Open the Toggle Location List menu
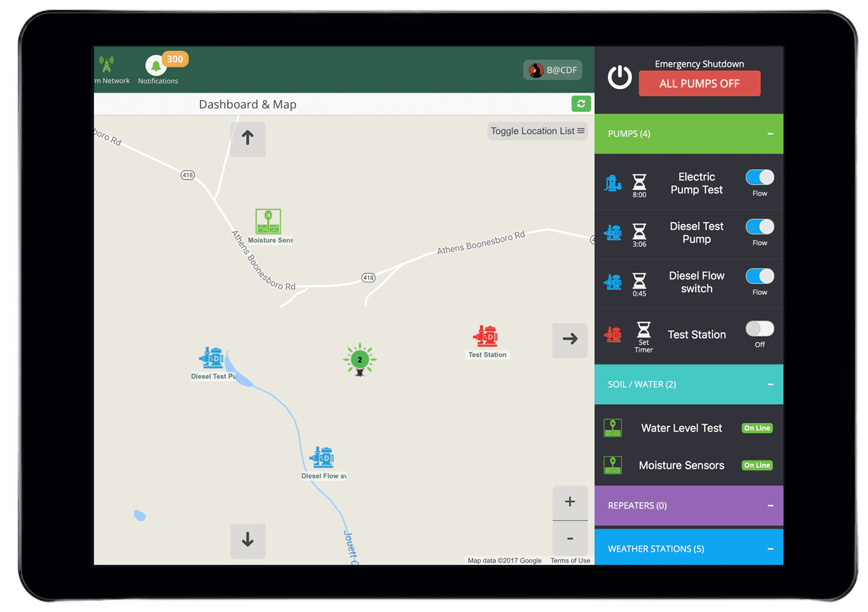 coord(538,131)
